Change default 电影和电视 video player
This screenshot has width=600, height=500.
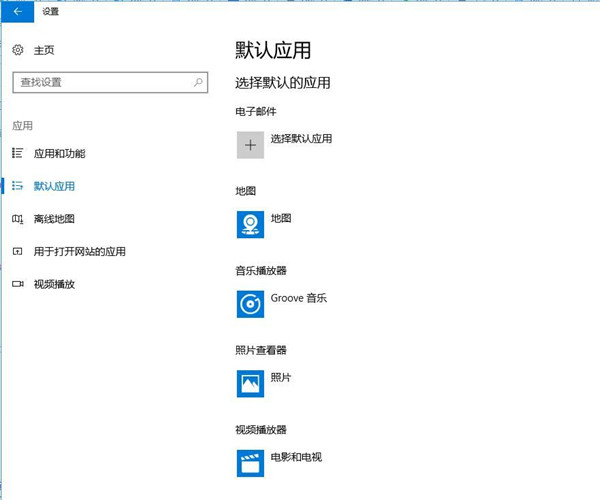pos(296,457)
